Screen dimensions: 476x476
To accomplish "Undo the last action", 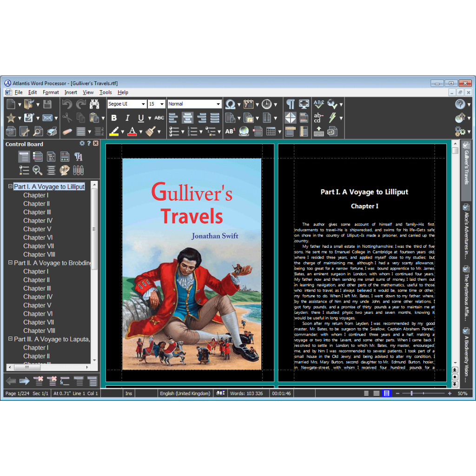I will pos(67,104).
